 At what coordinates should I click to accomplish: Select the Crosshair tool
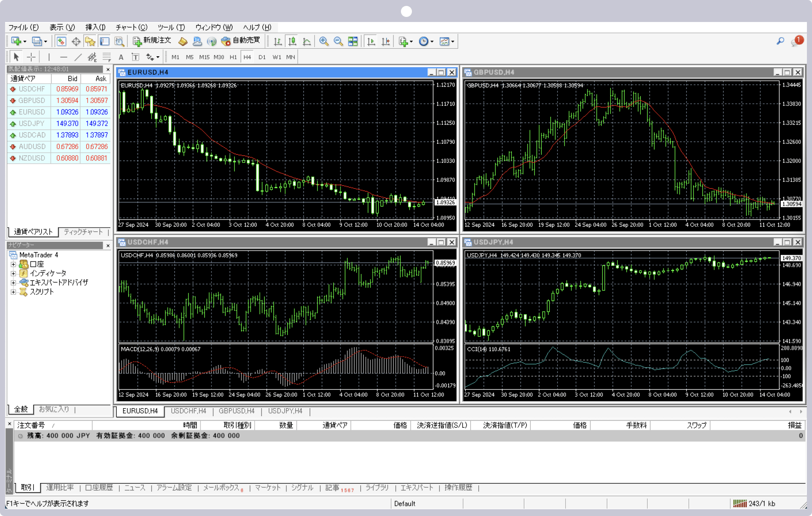[31, 57]
